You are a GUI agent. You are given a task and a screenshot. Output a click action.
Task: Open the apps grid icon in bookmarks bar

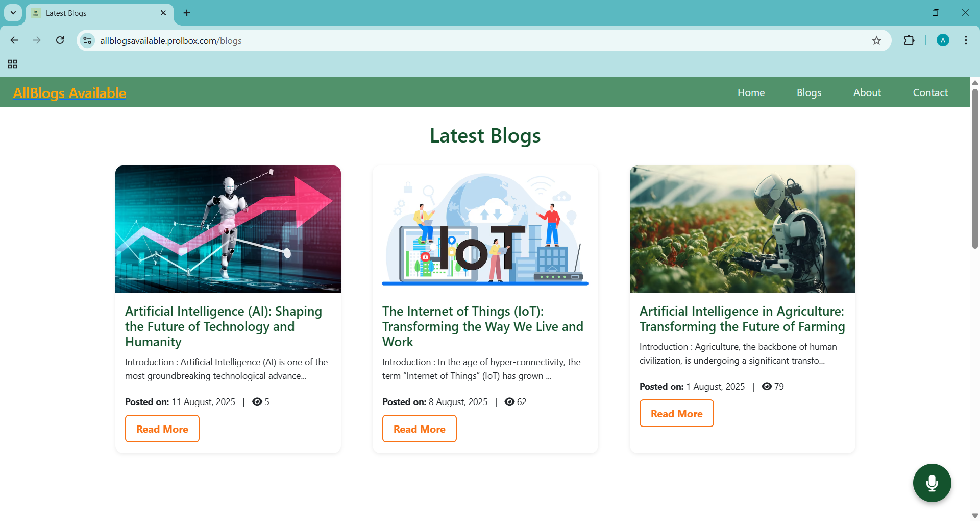[x=13, y=64]
